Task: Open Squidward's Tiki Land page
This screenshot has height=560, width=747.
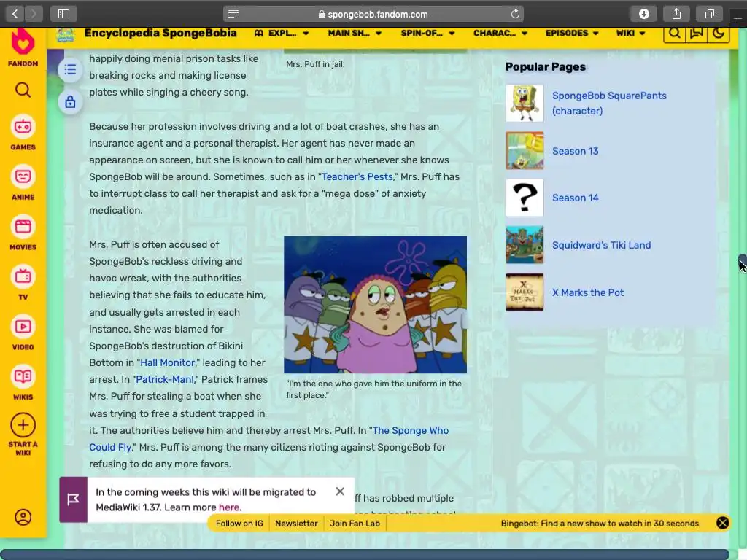Action: tap(601, 245)
